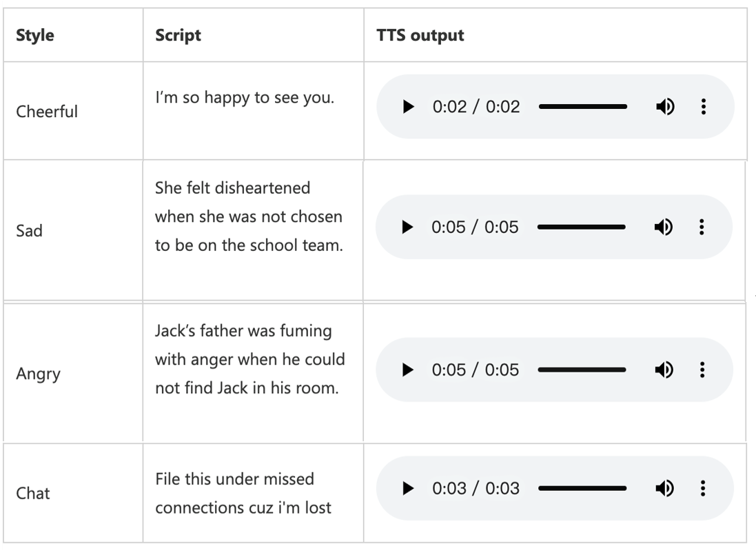Mute the Chat audio player volume
756x553 pixels.
(664, 488)
